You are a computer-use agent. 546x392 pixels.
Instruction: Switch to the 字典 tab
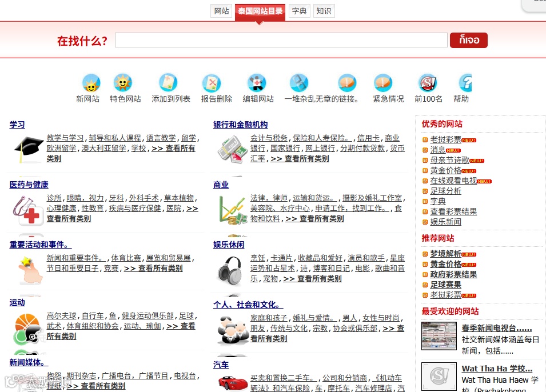299,11
